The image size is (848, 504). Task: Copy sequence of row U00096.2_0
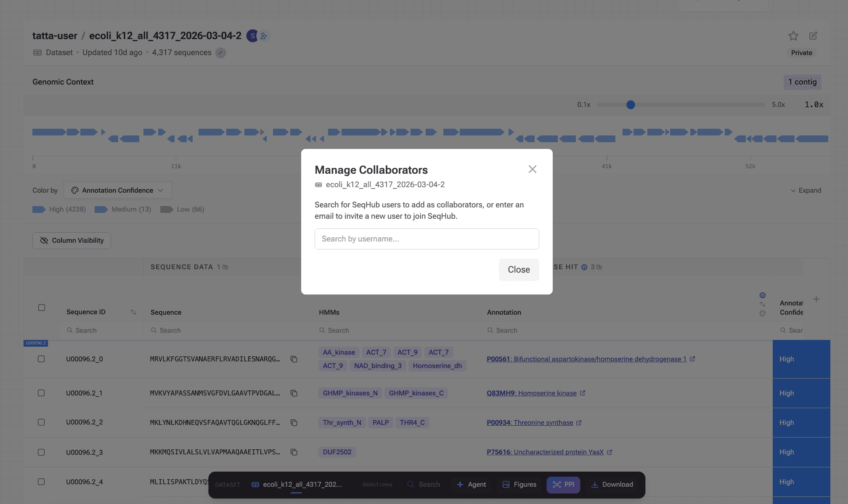[294, 359]
